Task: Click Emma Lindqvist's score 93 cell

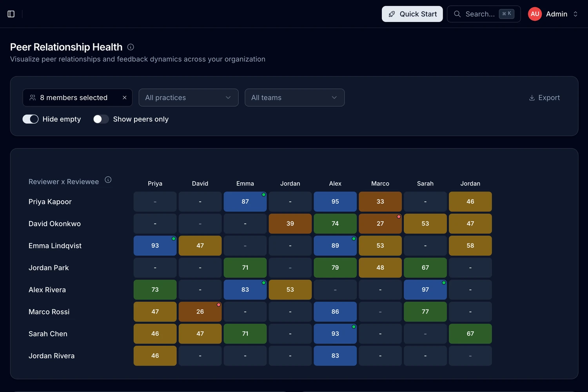Action: (x=155, y=245)
